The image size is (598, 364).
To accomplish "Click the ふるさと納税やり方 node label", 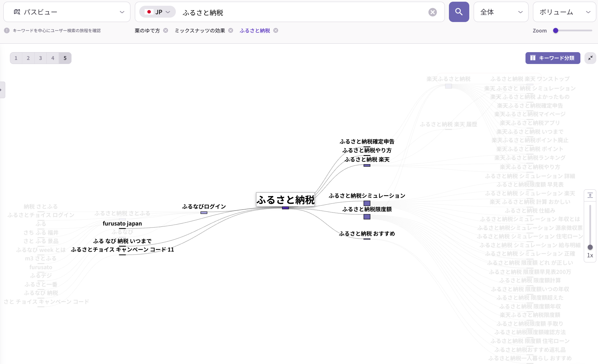I will (367, 150).
